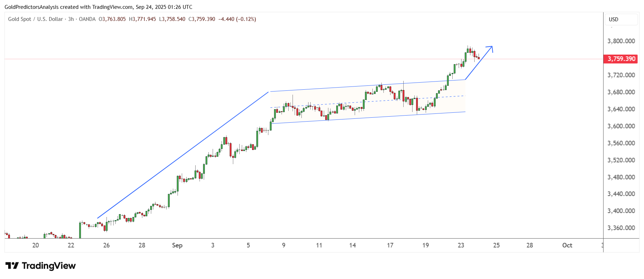
Task: Click the 23 date label on axis
Action: pos(461,245)
